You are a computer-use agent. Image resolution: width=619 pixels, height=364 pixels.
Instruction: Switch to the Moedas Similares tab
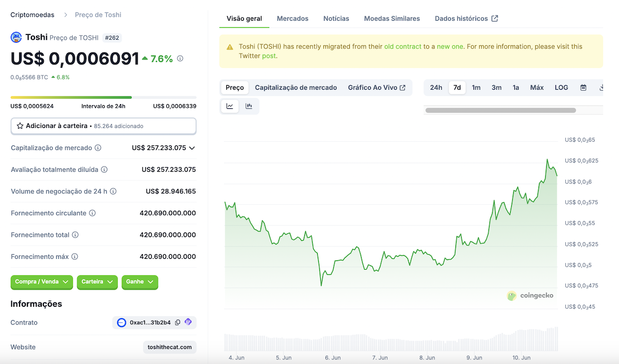click(392, 19)
